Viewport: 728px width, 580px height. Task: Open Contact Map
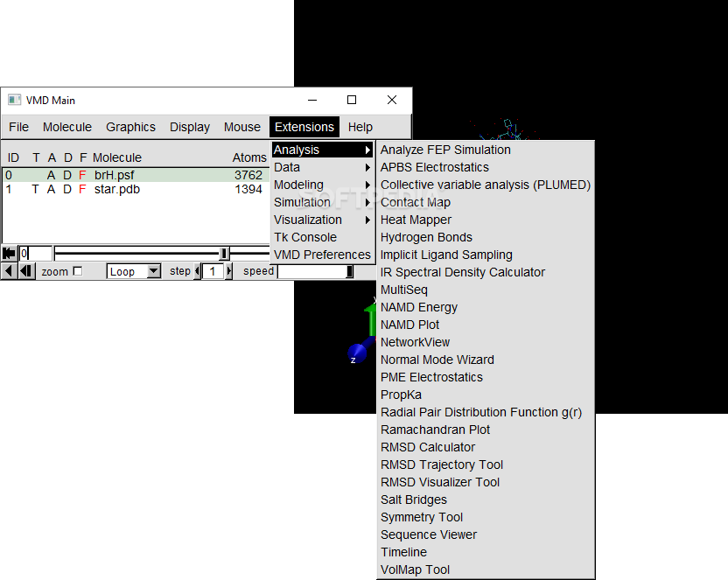[485, 202]
